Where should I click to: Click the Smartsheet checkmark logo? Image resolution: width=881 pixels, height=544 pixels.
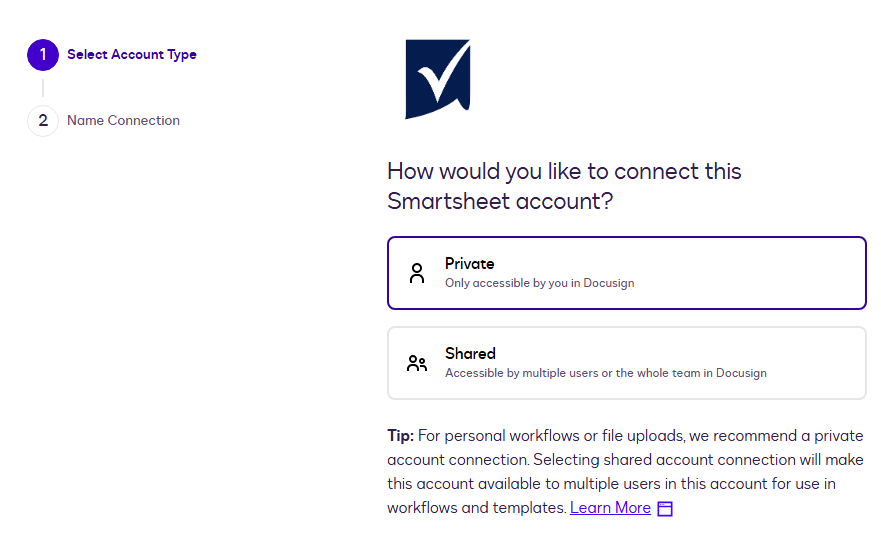pos(437,79)
